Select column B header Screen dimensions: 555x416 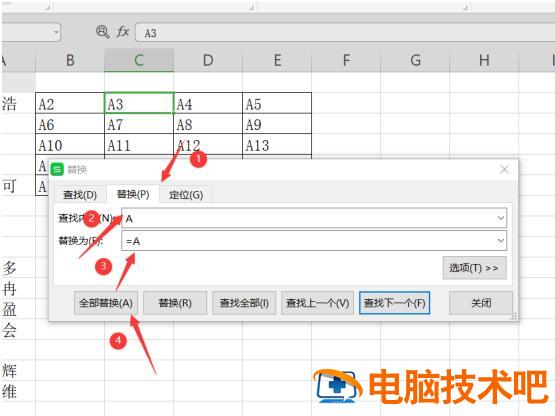click(70, 60)
